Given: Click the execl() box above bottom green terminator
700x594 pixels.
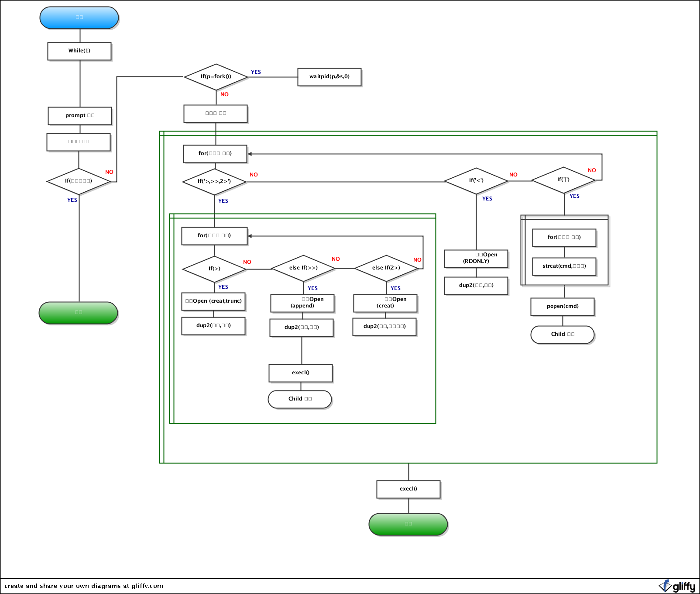Looking at the screenshot, I should pos(408,489).
